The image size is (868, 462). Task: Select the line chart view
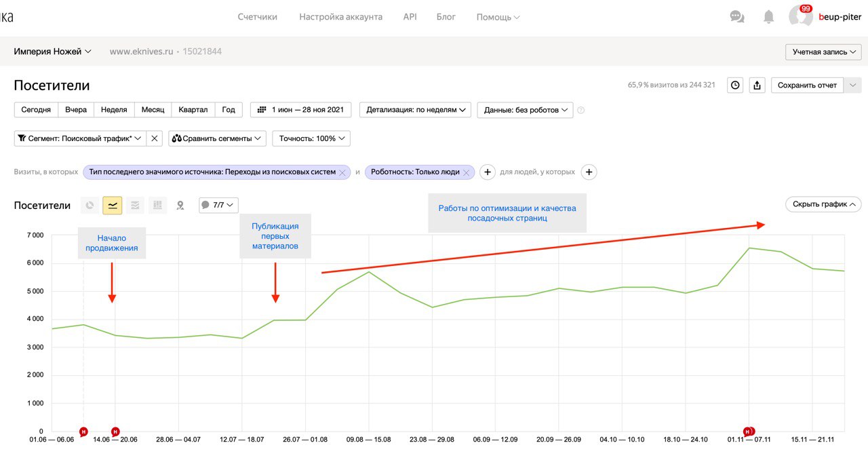pyautogui.click(x=113, y=205)
